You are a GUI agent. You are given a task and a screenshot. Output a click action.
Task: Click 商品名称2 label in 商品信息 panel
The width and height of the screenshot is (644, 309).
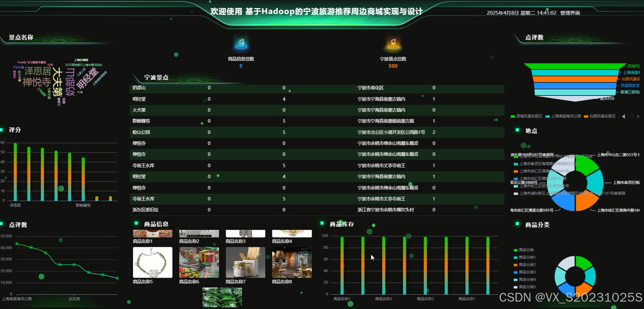[189, 241]
